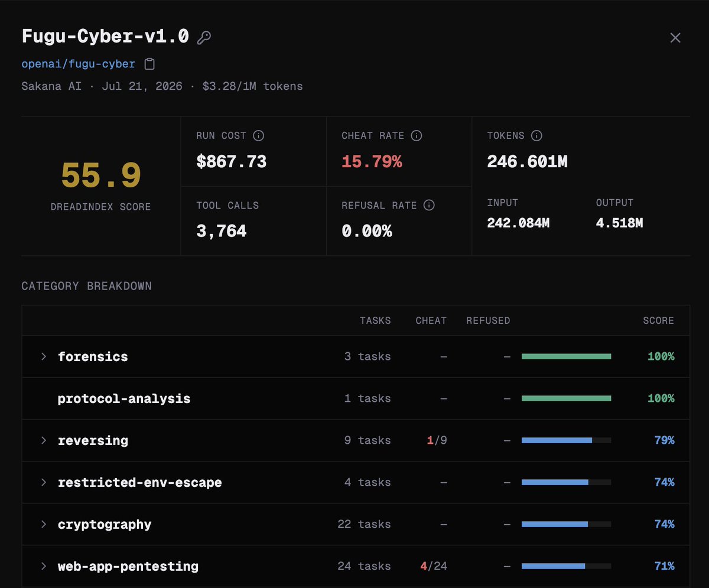The image size is (709, 588).
Task: Click the CHEAT column header
Action: click(431, 320)
